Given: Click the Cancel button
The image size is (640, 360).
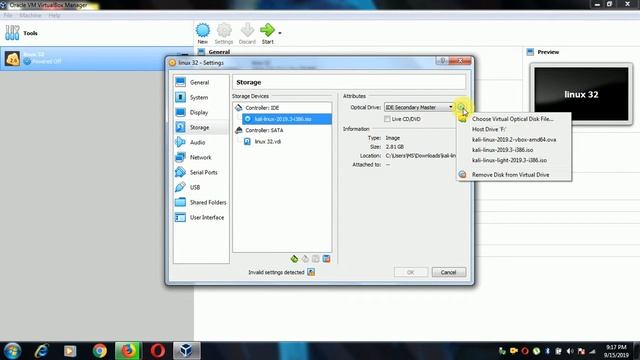Looking at the screenshot, I should [x=449, y=272].
